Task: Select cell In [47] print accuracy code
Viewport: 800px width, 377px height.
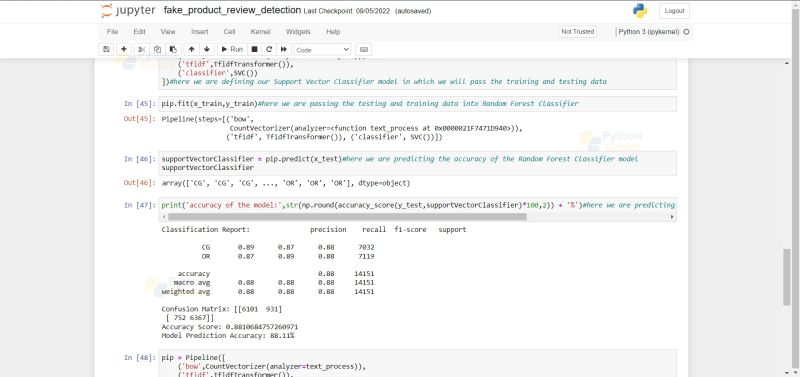Action: coord(418,205)
